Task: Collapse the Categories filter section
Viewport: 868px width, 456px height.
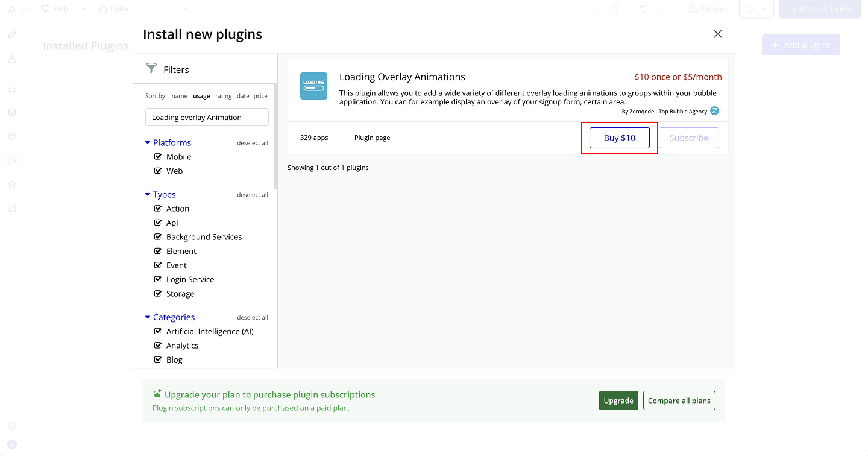Action: [x=148, y=317]
